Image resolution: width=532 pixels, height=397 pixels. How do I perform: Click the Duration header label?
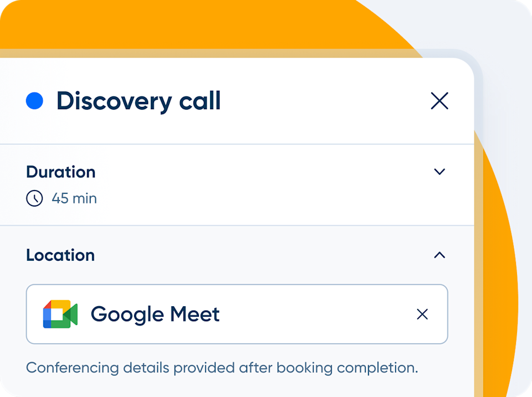coord(60,172)
